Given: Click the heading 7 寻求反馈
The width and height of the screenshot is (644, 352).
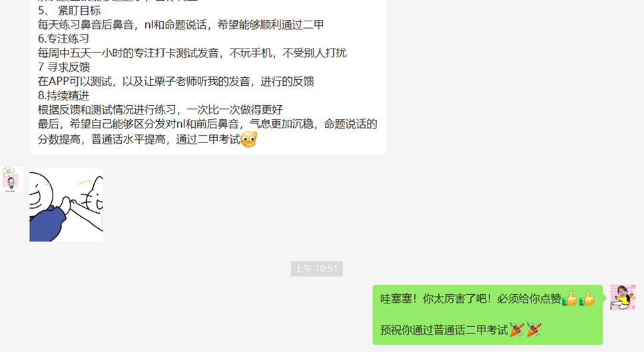Looking at the screenshot, I should click(64, 67).
